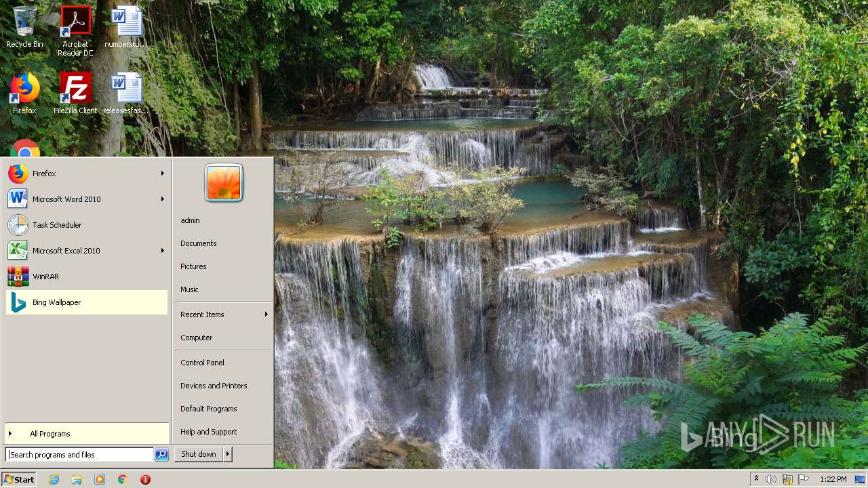Open the numberstu... Word document on desktop
This screenshot has width=868, height=488.
click(126, 28)
